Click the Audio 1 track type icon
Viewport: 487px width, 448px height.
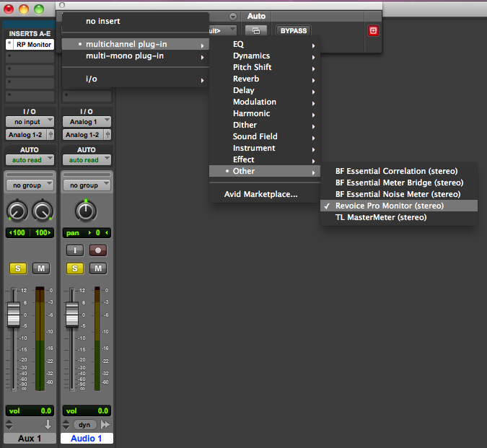pos(105,425)
